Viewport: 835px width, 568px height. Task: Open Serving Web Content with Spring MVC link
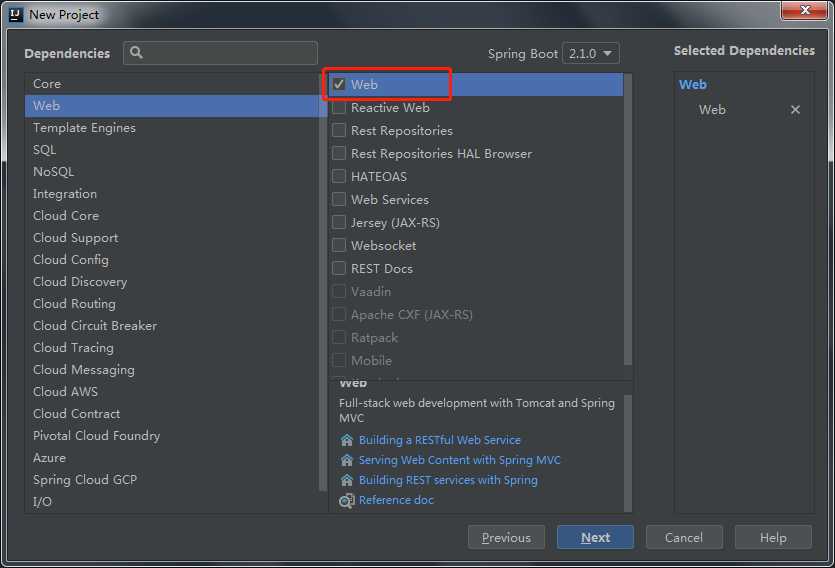[460, 460]
